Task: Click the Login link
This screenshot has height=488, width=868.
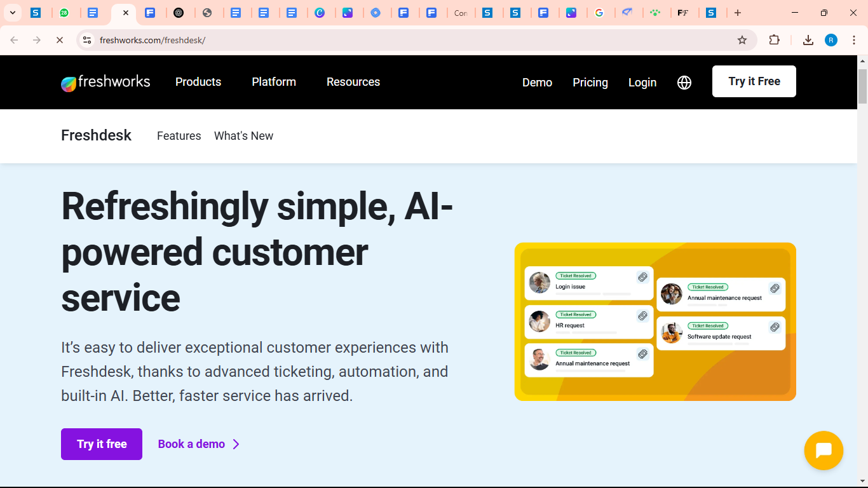Action: (642, 83)
